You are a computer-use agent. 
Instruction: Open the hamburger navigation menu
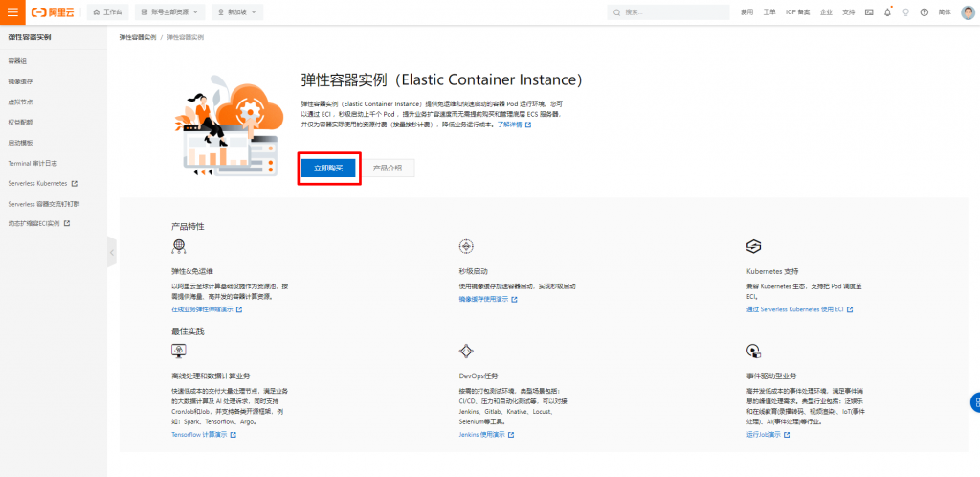coord(12,11)
